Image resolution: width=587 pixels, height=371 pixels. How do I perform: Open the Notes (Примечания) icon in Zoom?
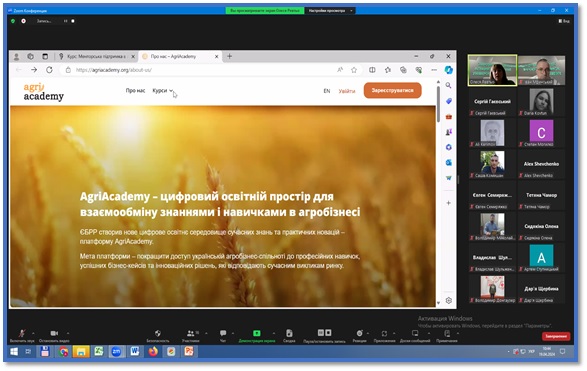pos(447,335)
